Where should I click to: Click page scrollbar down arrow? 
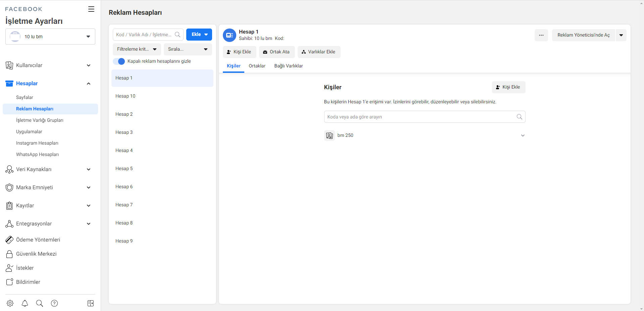[x=641, y=309]
